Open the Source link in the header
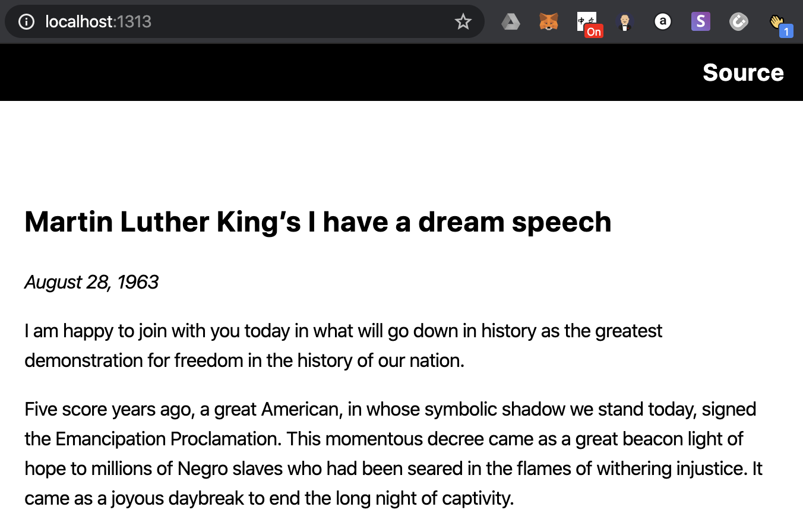Image resolution: width=803 pixels, height=532 pixels. (743, 72)
